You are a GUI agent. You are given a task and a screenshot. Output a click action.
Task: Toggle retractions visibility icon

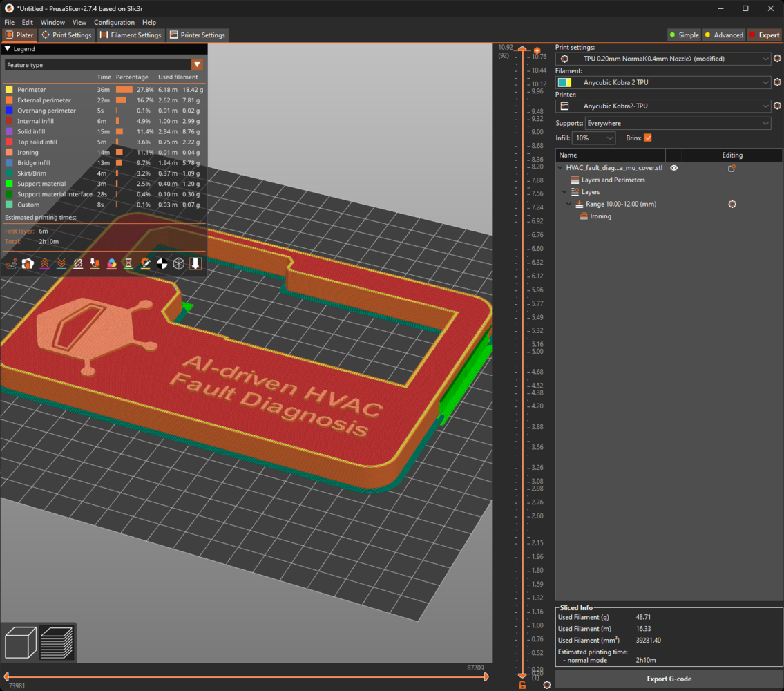click(x=44, y=263)
